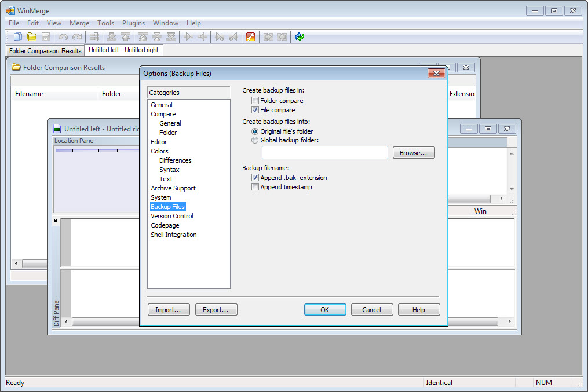
Task: Select the Colors category
Action: pyautogui.click(x=159, y=151)
